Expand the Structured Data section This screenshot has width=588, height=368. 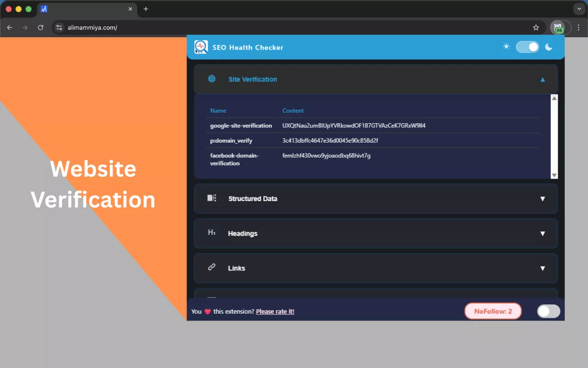click(543, 199)
